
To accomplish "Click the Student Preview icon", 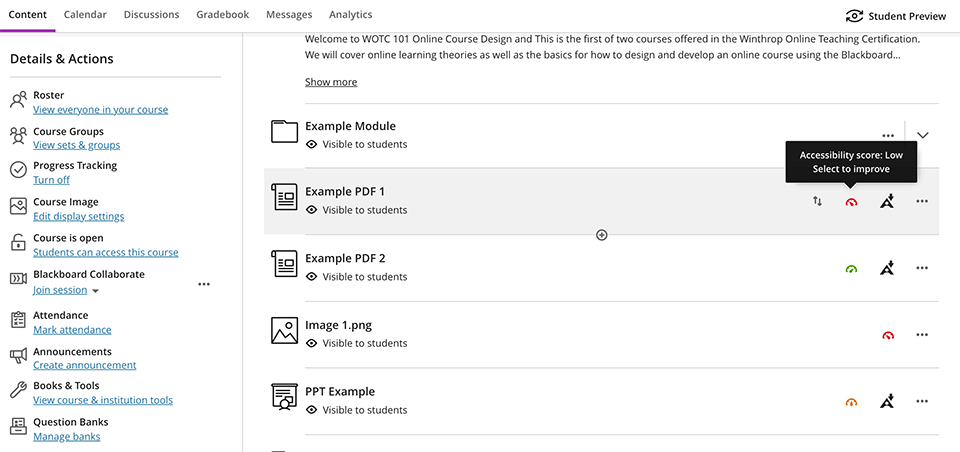I will [x=854, y=16].
